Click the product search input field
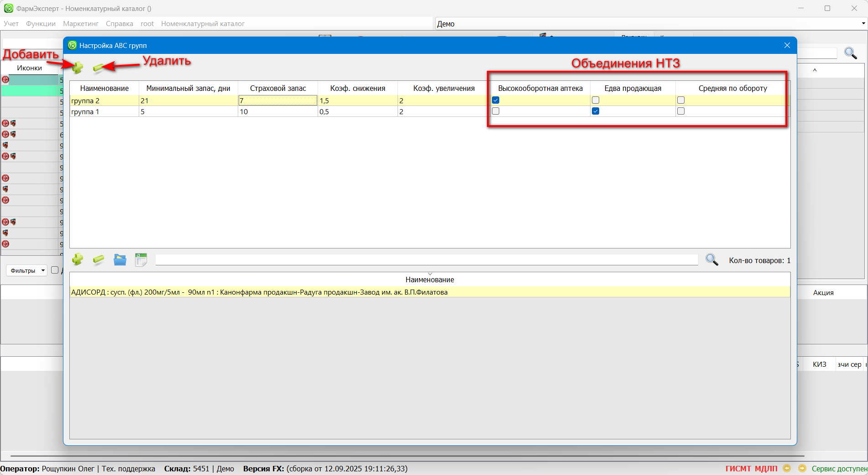 click(x=426, y=260)
